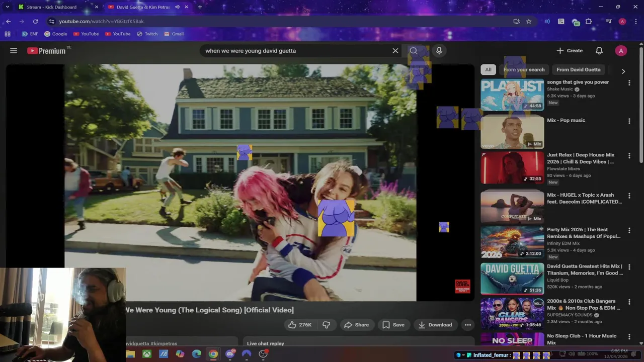This screenshot has width=644, height=362.
Task: Dislike the video using thumbs down
Action: tap(327, 325)
